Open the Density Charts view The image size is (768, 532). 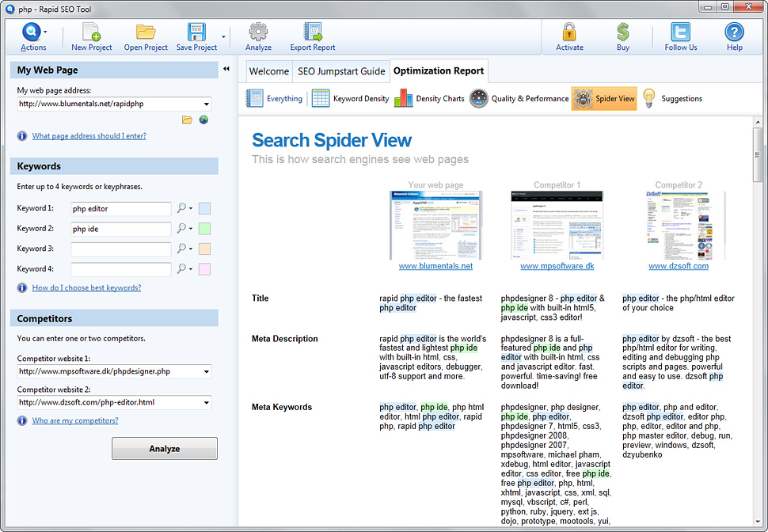coord(430,98)
